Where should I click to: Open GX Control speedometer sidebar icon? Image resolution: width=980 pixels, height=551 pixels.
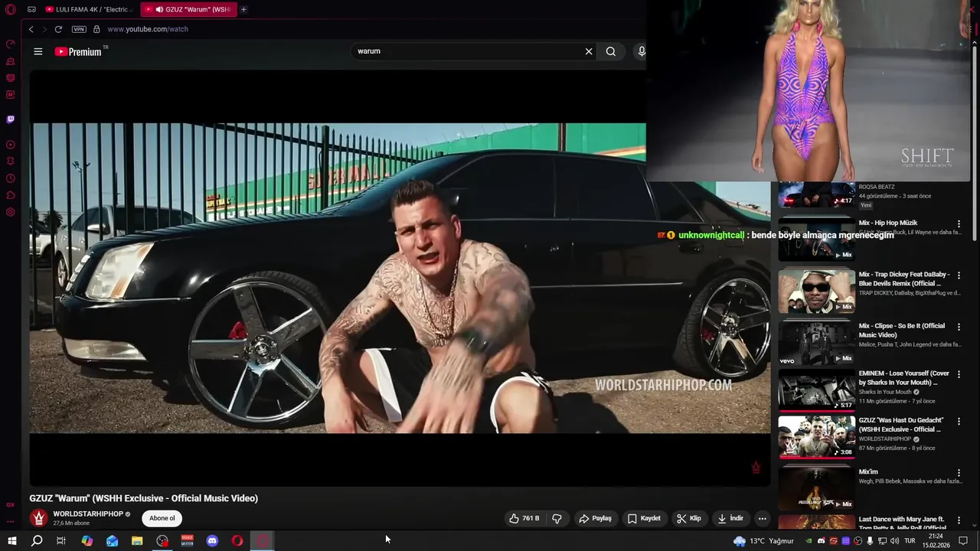11,44
